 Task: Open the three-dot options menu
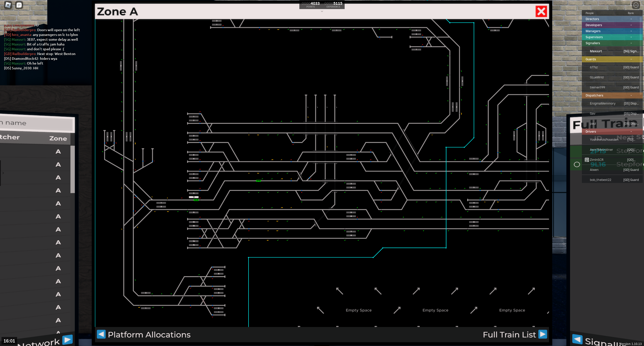tap(636, 5)
